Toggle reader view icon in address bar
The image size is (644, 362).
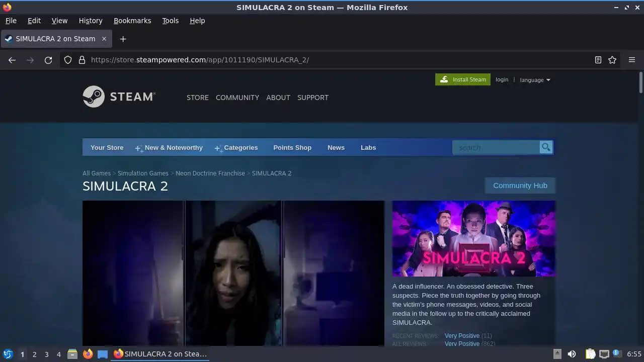tap(598, 60)
